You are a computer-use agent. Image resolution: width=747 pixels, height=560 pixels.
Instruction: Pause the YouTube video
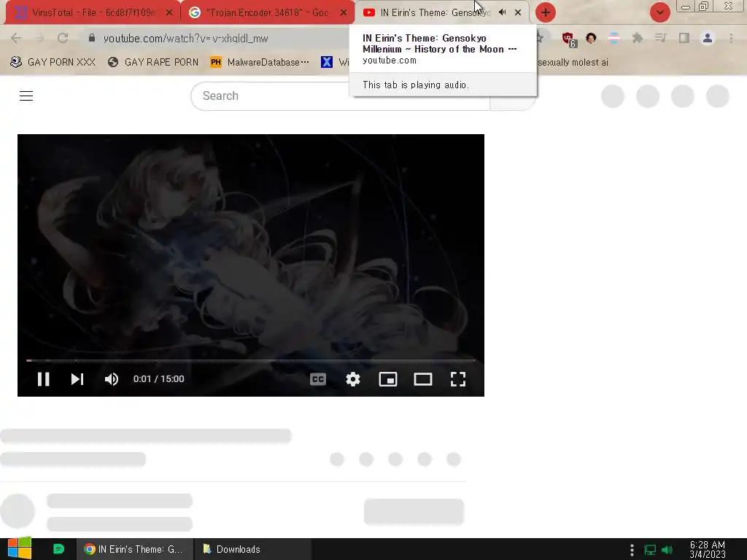(43, 379)
